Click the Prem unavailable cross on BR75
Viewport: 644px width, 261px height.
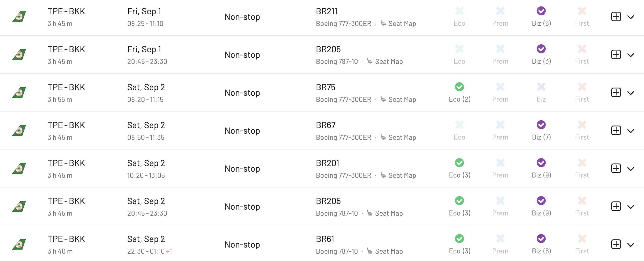point(500,87)
